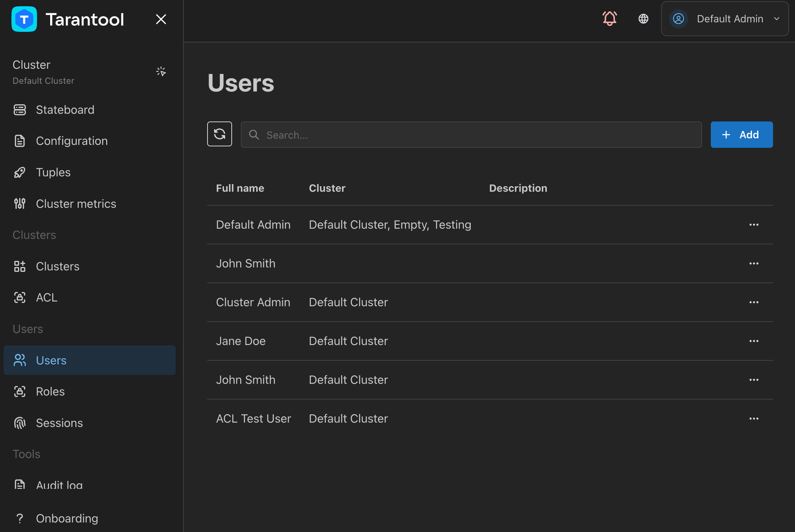Click the Tarantool logo icon
Viewport: 795px width, 532px height.
click(24, 19)
